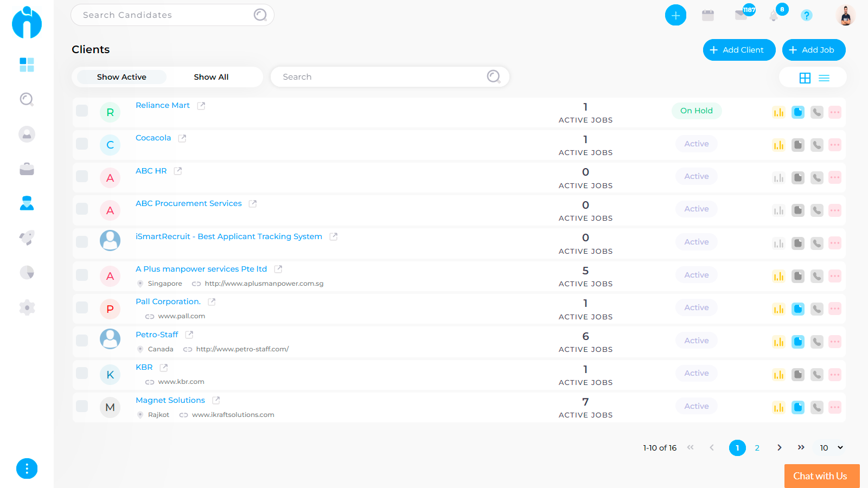Open the On Hold status for Reliance Mart
The width and height of the screenshot is (868, 488).
[697, 111]
